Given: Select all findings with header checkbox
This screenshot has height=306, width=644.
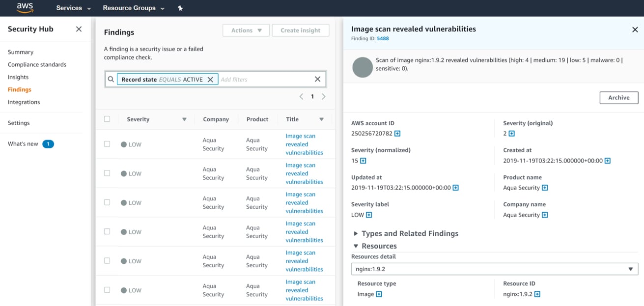Looking at the screenshot, I should 107,119.
